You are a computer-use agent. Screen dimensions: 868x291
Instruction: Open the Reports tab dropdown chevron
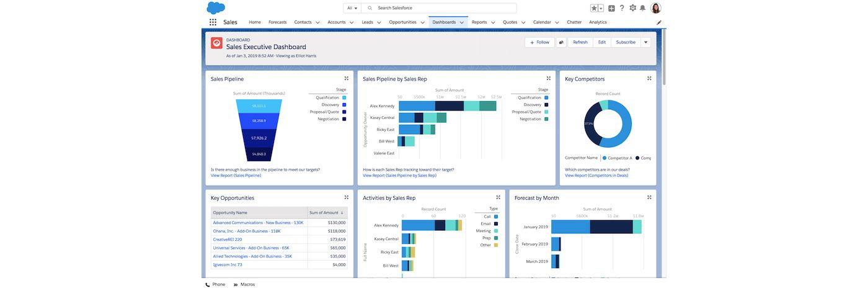click(493, 22)
